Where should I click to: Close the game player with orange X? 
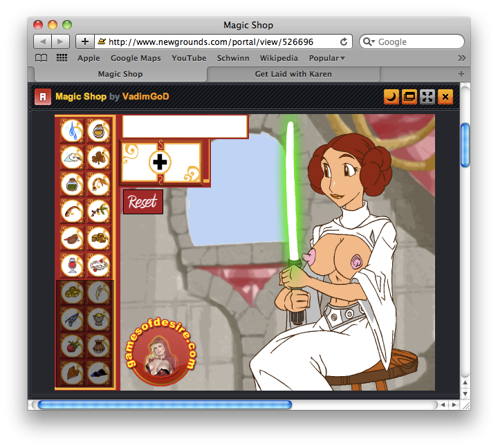445,97
